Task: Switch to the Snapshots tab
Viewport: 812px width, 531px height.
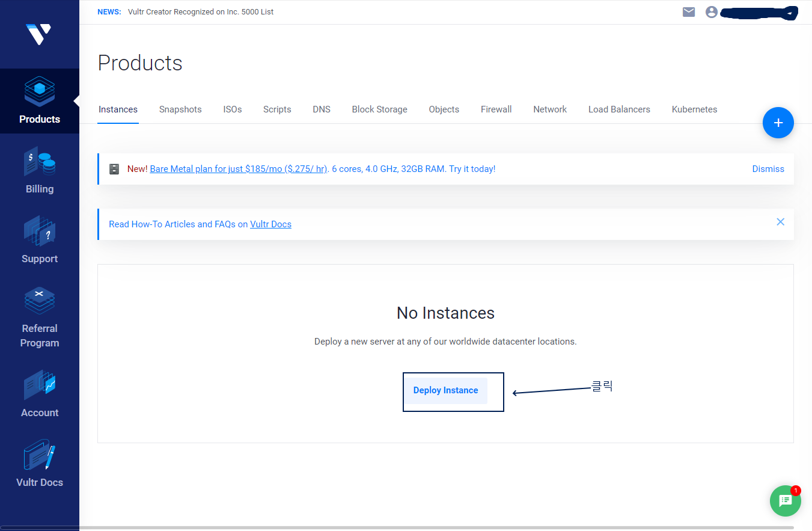Action: click(180, 109)
